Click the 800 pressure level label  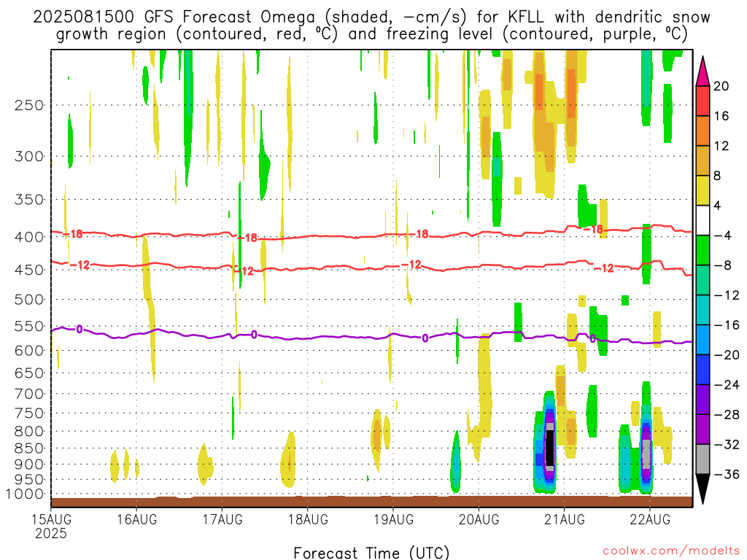(x=29, y=432)
